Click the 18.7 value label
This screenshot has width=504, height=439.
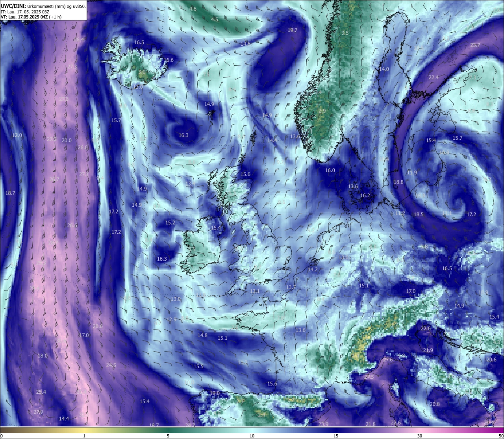(10, 193)
